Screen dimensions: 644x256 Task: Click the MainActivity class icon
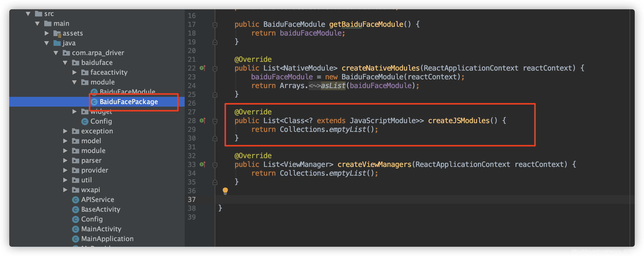tap(76, 229)
